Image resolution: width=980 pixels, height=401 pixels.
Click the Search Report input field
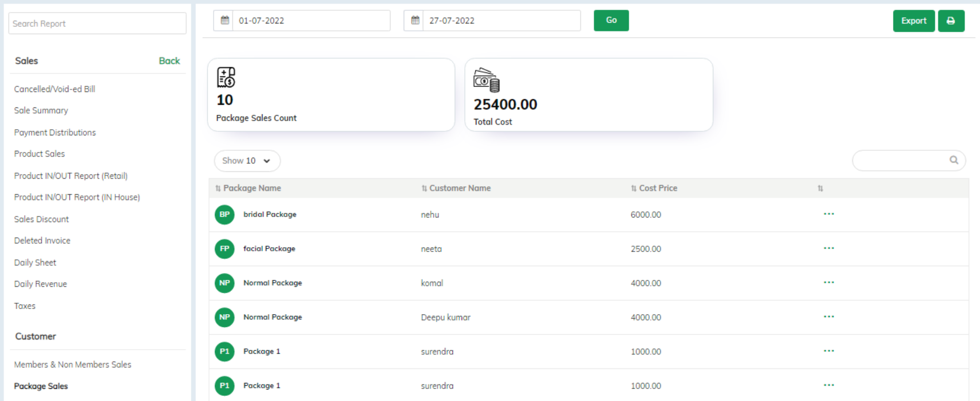(x=98, y=23)
